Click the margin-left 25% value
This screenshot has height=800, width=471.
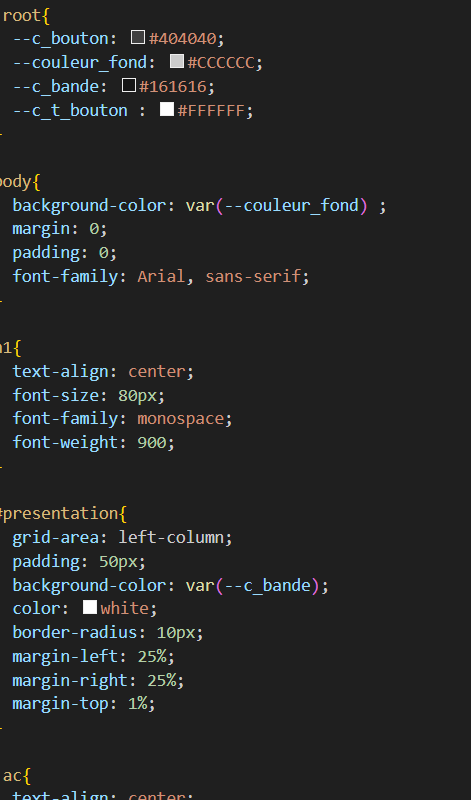(x=152, y=656)
